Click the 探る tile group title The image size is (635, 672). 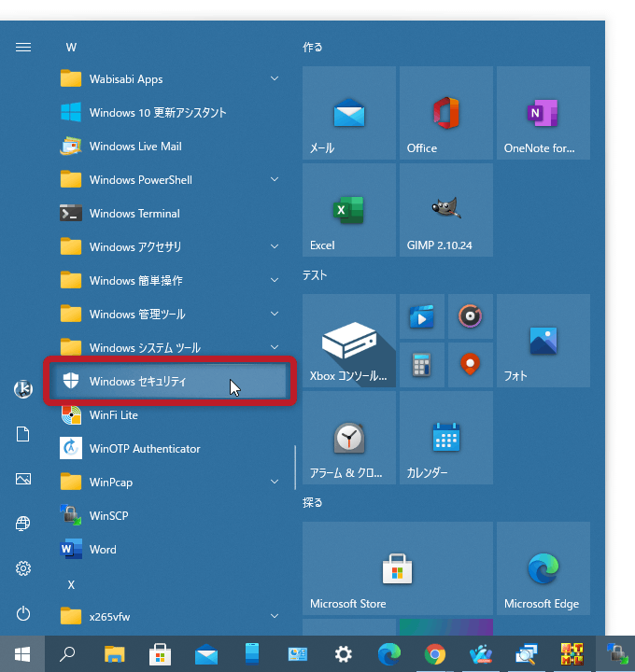(313, 502)
